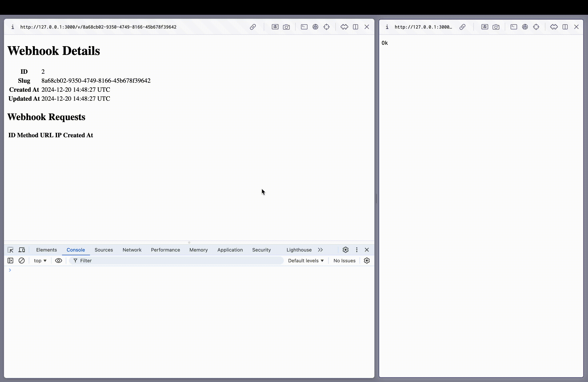Switch to the Performance tab
The image size is (588, 382).
coord(166,250)
